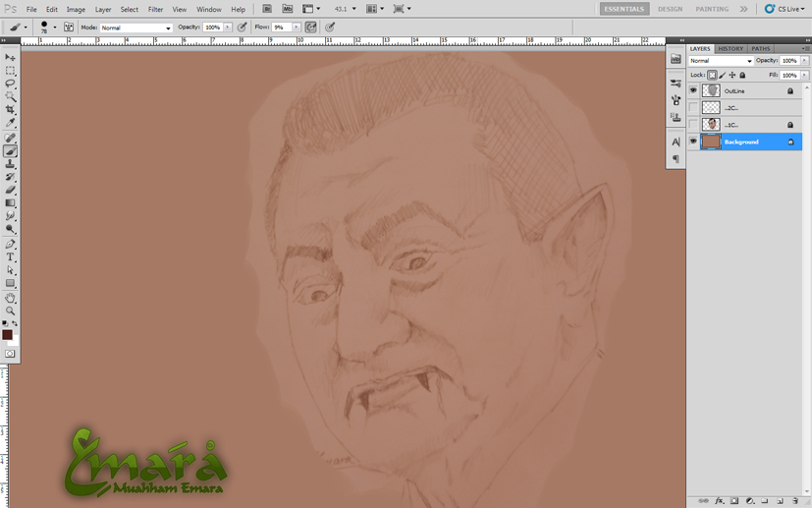Open the Brush presets dock icon
The width and height of the screenshot is (812, 508).
[676, 83]
